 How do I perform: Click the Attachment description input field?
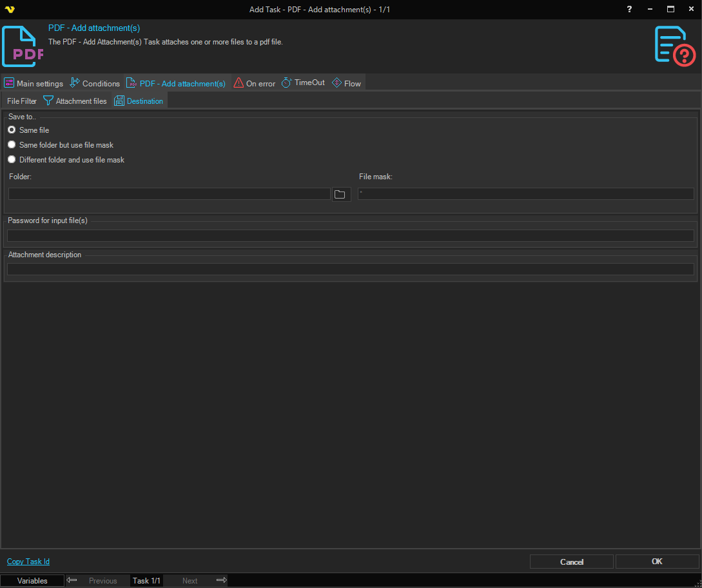pos(350,269)
